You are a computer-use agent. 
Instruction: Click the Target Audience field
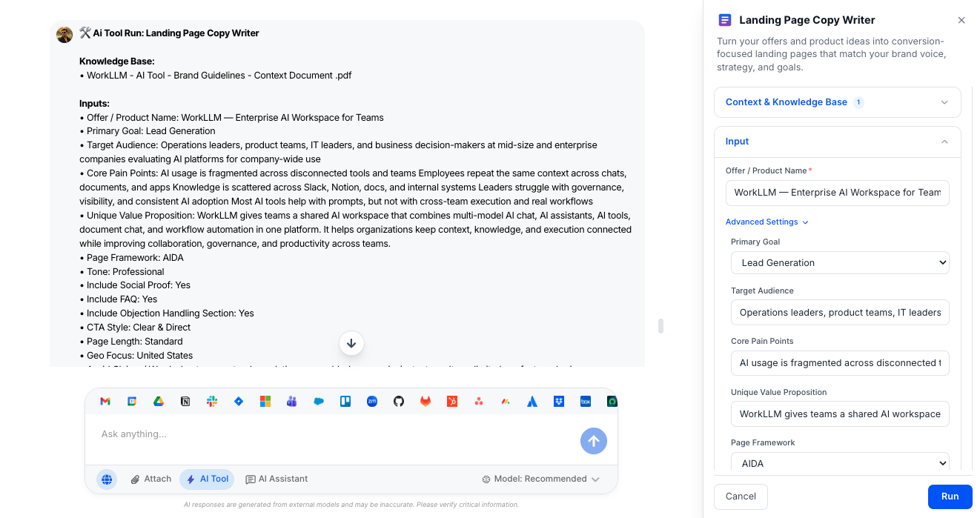(x=840, y=313)
